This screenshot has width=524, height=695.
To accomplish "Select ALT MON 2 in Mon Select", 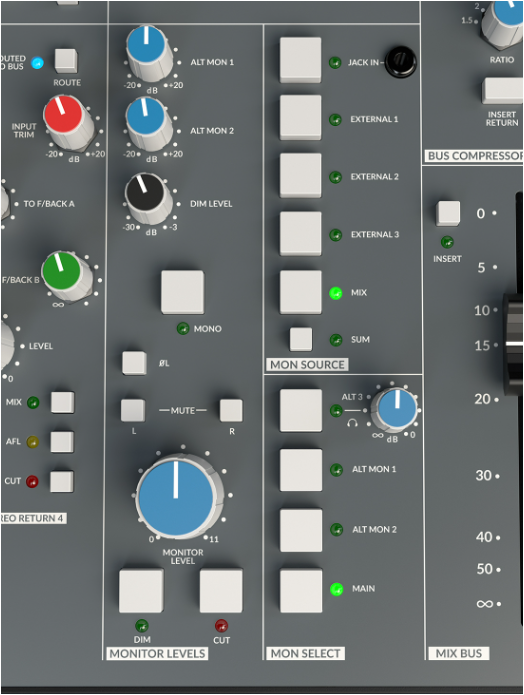I will (301, 531).
